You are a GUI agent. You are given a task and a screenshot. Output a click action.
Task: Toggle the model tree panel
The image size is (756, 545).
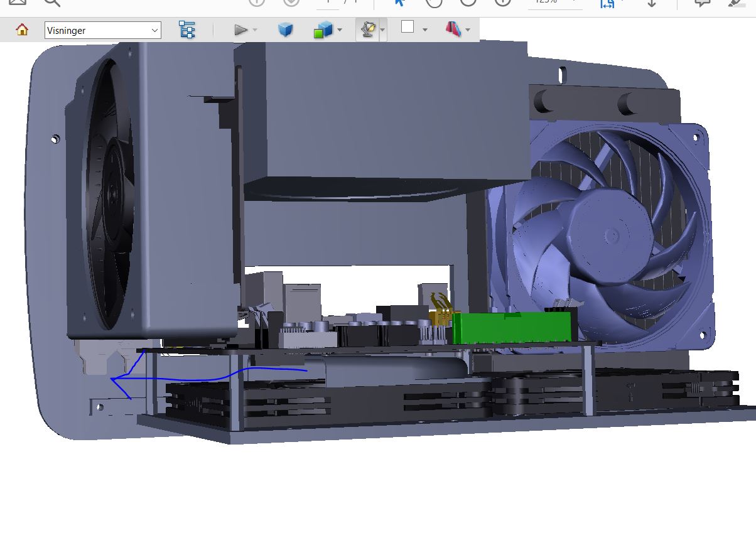(x=187, y=30)
